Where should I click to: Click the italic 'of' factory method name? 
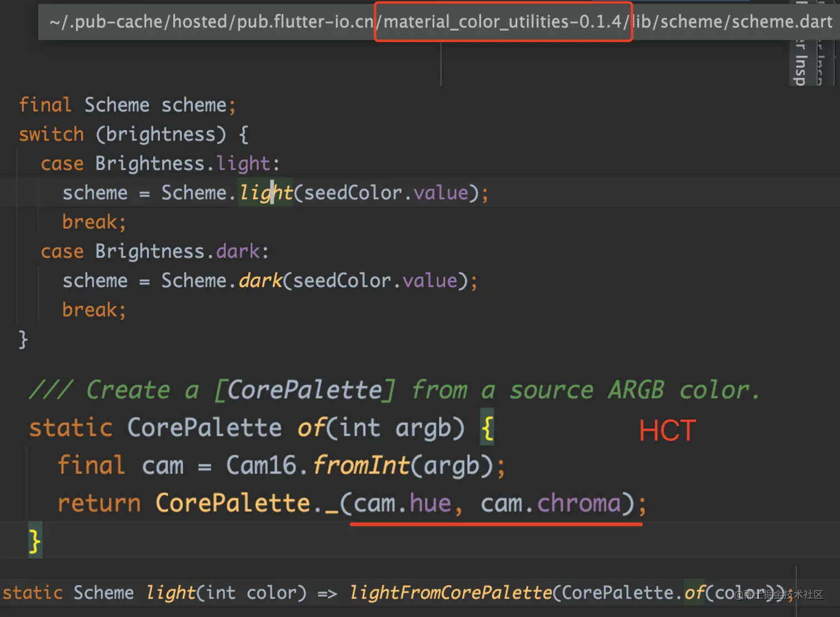(311, 428)
